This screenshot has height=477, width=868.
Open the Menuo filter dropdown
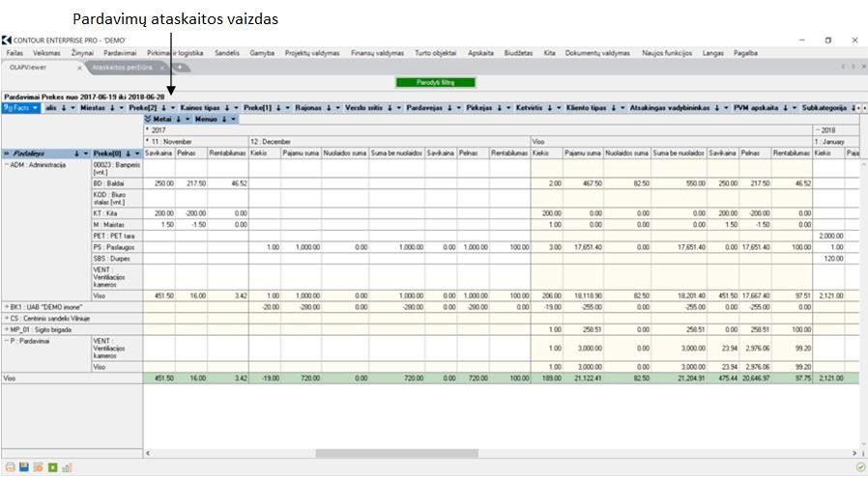point(233,120)
